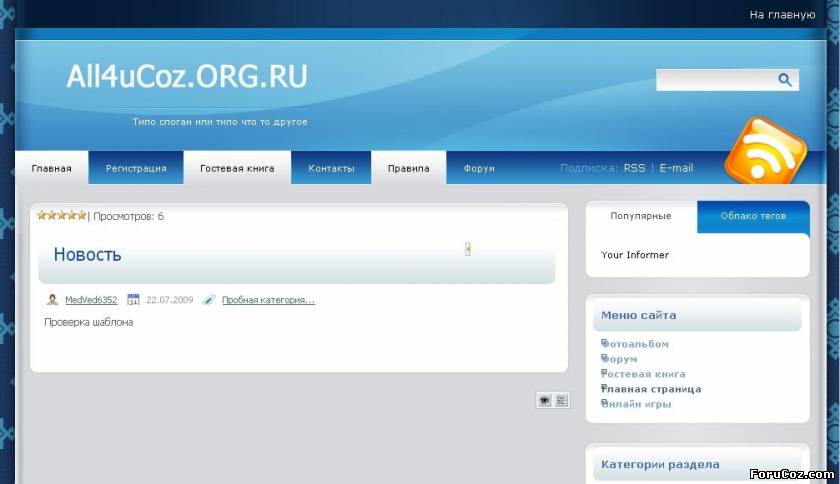Click the eye view icon below the post

click(x=545, y=400)
